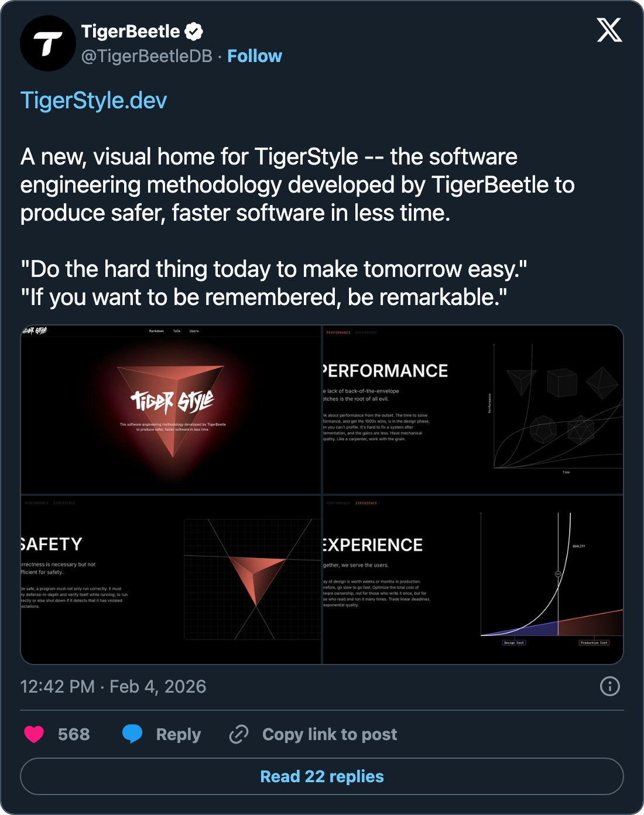Click the verified badge next to TigerBeetle
This screenshot has width=644, height=815.
click(194, 32)
